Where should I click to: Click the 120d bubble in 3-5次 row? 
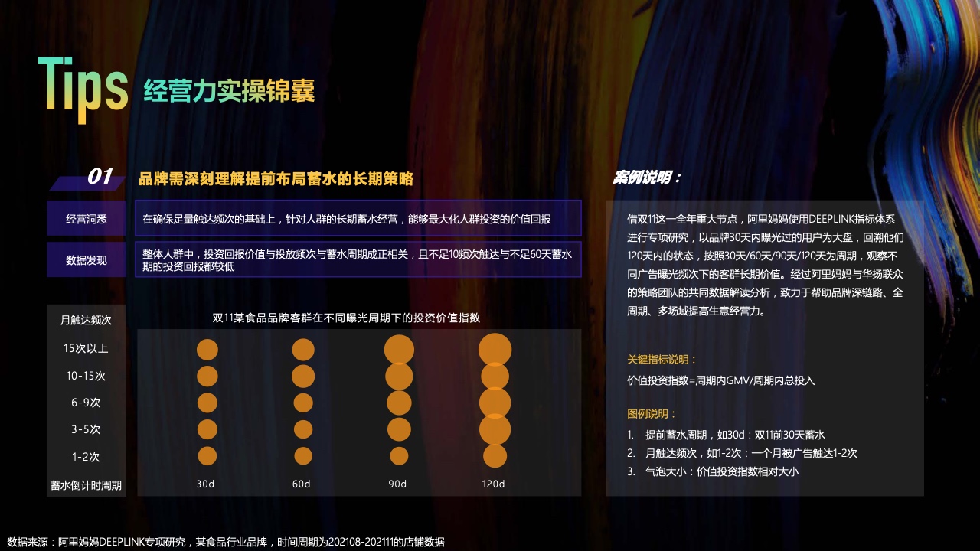click(495, 429)
